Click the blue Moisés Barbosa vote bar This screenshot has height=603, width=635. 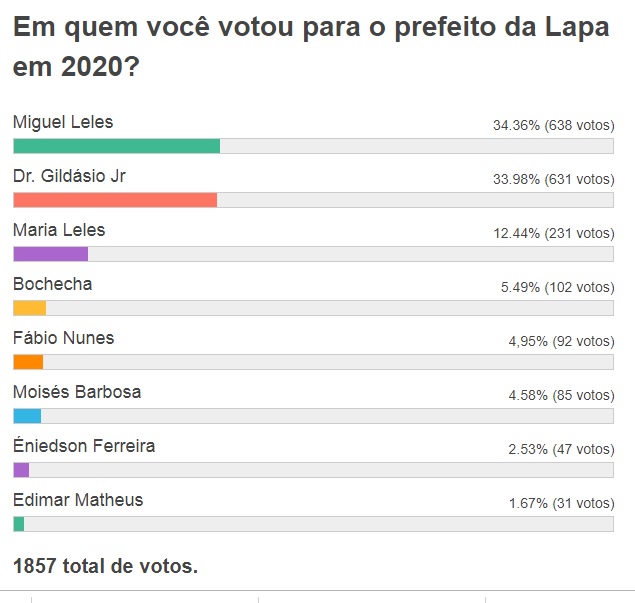(27, 416)
